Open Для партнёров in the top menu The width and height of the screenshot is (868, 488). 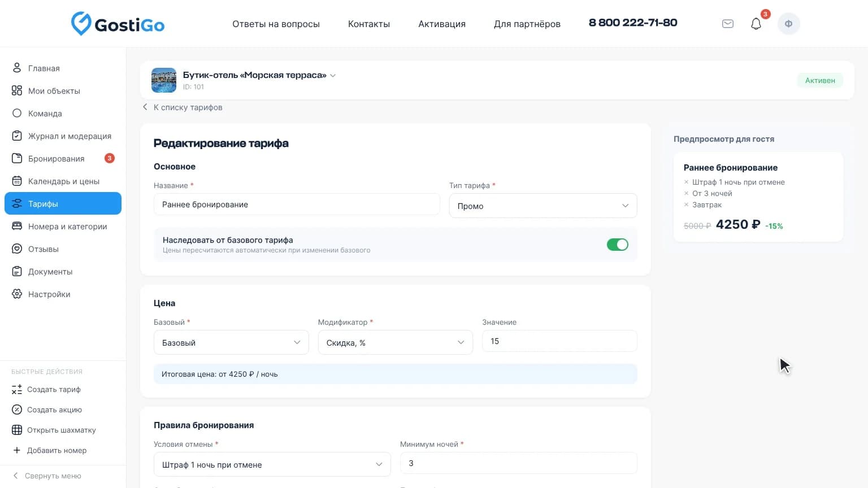527,24
